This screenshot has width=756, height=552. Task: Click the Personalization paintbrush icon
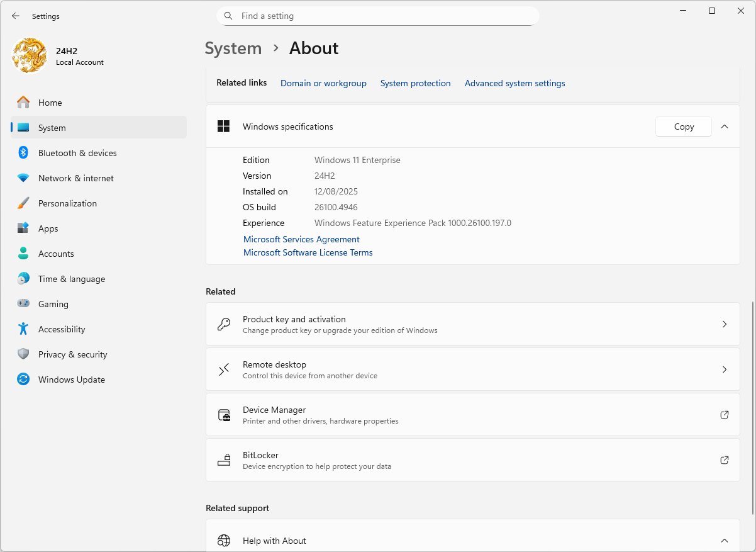tap(23, 203)
